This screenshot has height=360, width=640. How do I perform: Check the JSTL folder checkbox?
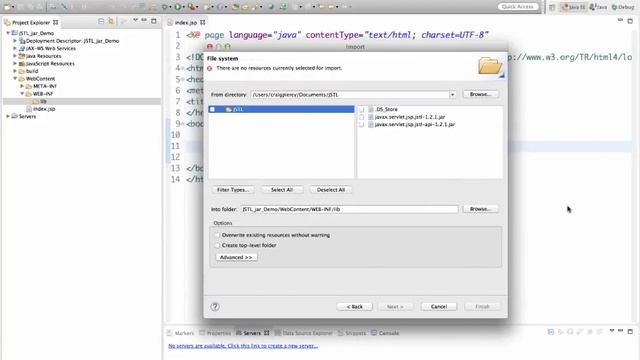coord(212,109)
